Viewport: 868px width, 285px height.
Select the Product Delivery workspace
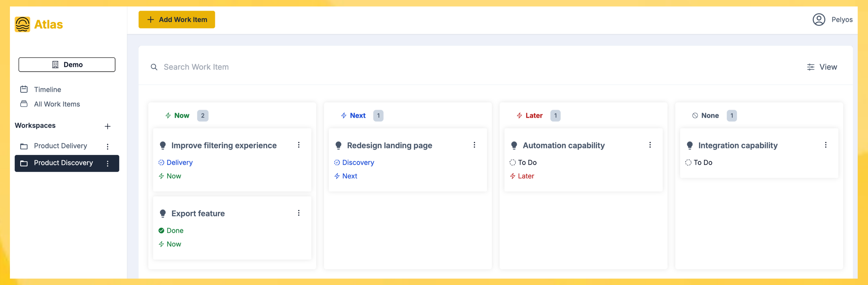point(60,146)
